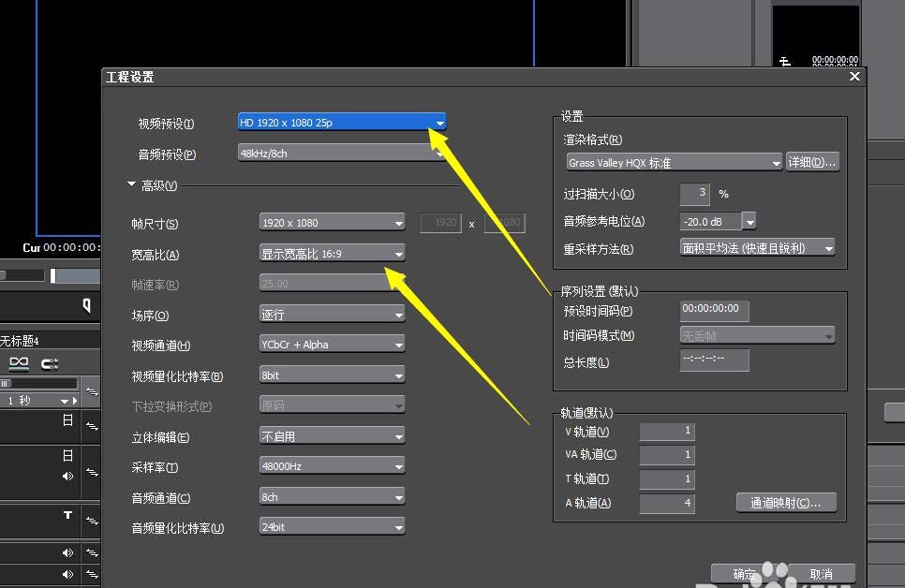Open the 1 秒 timeline scale dropdown
905x588 pixels.
tap(64, 401)
